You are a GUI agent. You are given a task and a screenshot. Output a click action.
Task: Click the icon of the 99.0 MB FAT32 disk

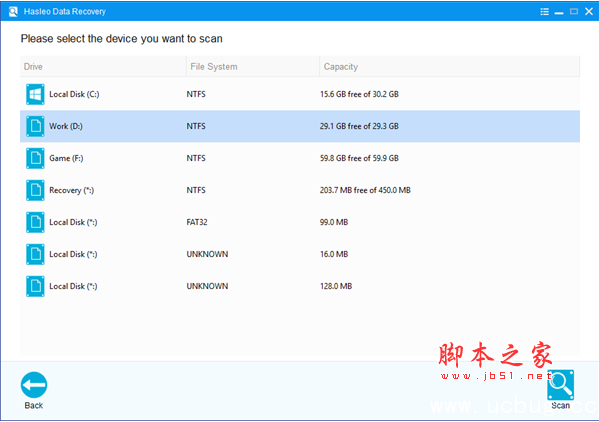coord(35,222)
